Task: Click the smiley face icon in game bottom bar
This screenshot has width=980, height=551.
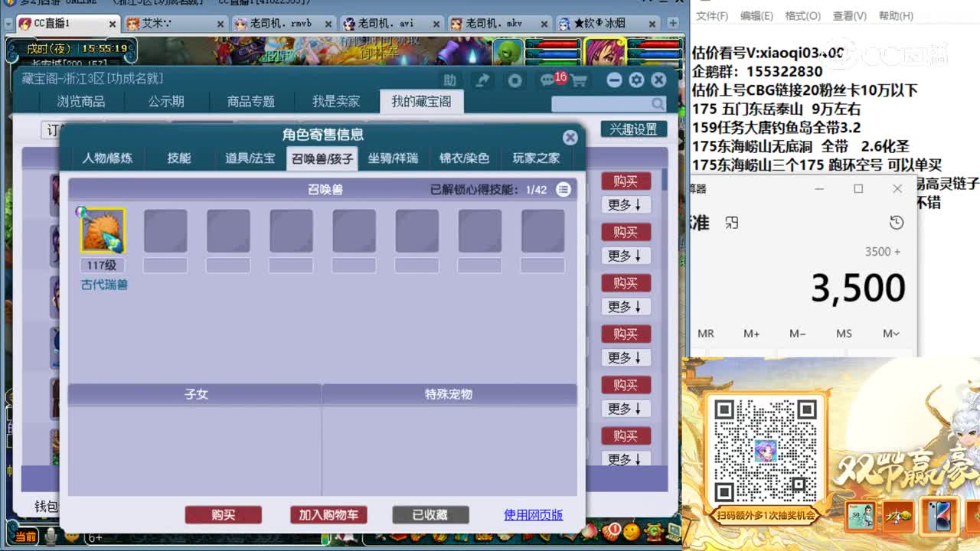Action: click(631, 530)
